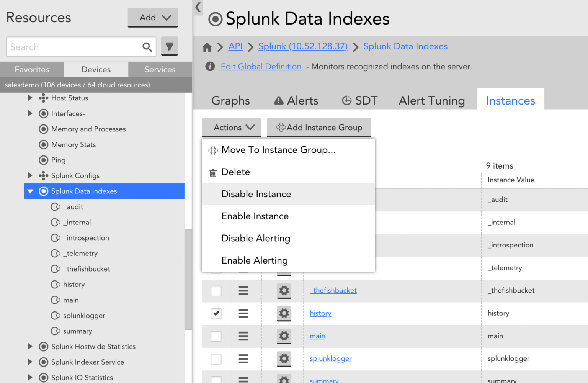Collapse the Splunk Data Indexes tree item
This screenshot has height=383, width=588.
pyautogui.click(x=30, y=191)
